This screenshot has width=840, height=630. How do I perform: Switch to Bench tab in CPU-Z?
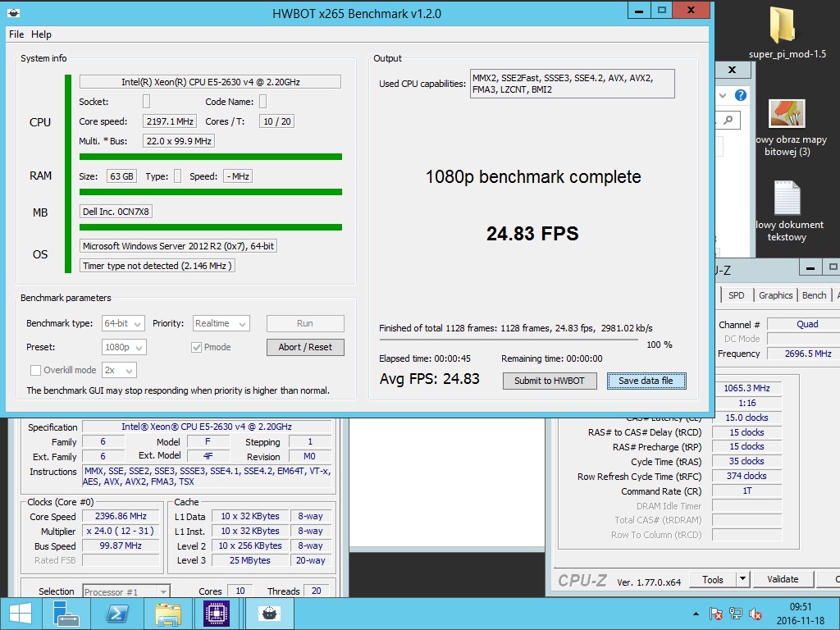pyautogui.click(x=814, y=295)
